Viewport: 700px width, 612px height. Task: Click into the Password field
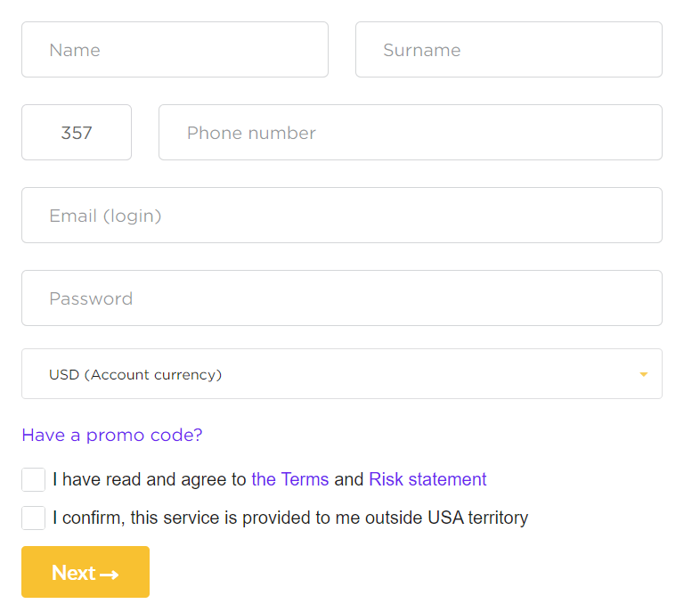pyautogui.click(x=342, y=298)
